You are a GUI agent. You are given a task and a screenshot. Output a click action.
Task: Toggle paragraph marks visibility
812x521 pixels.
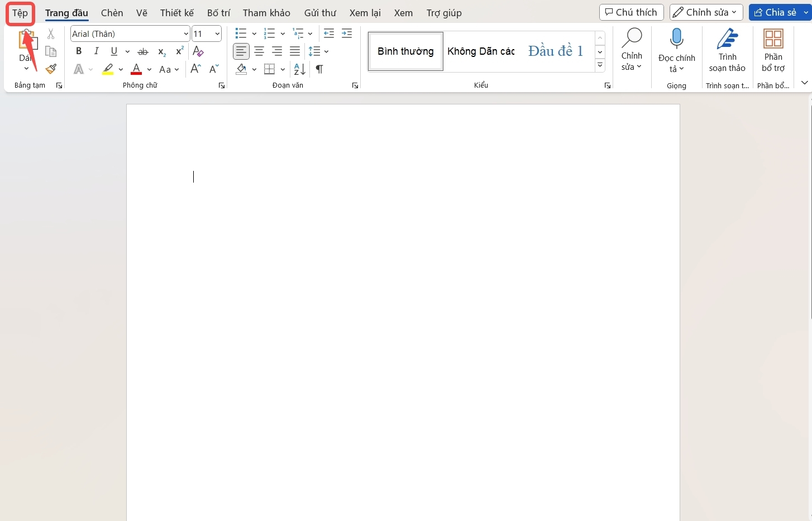click(x=319, y=69)
